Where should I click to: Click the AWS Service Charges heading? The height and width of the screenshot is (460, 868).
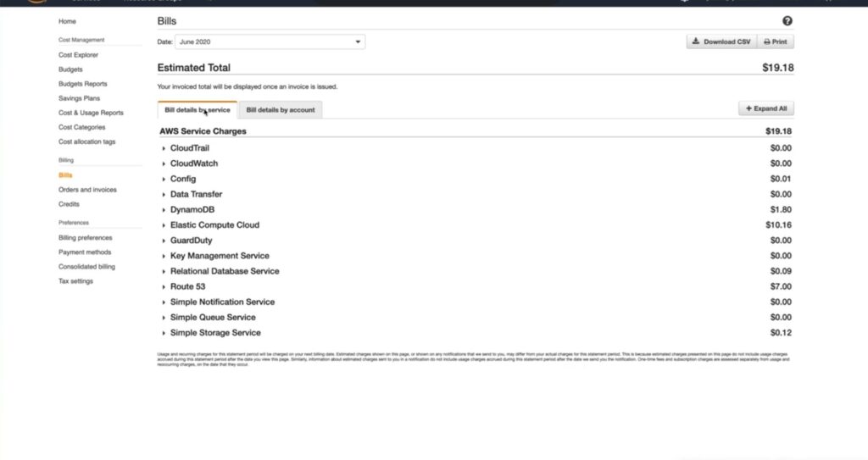point(203,131)
